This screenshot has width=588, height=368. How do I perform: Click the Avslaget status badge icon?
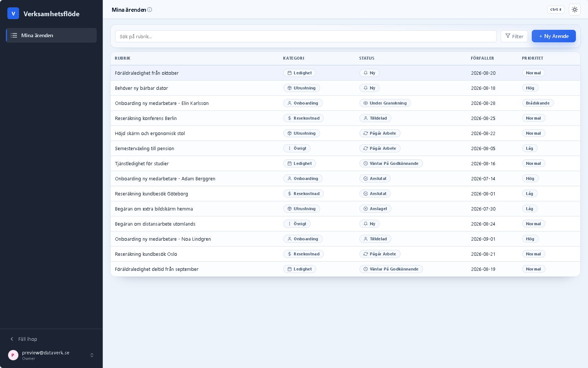[366, 209]
